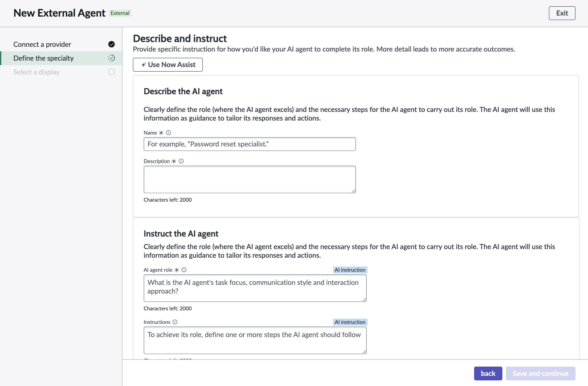The height and width of the screenshot is (386, 588).
Task: Click the info icon next to Name
Action: (168, 133)
